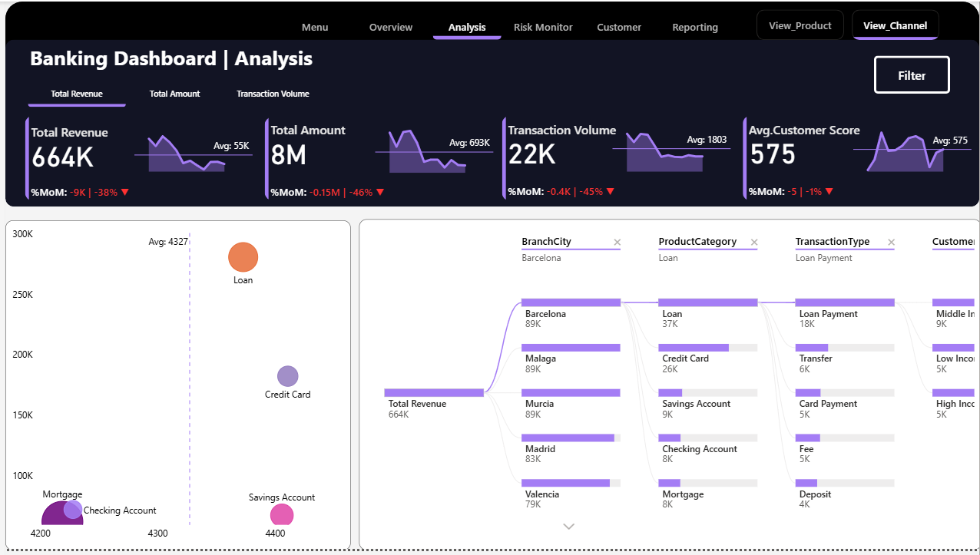The width and height of the screenshot is (980, 555).
Task: Click the Filter button
Action: click(x=912, y=75)
